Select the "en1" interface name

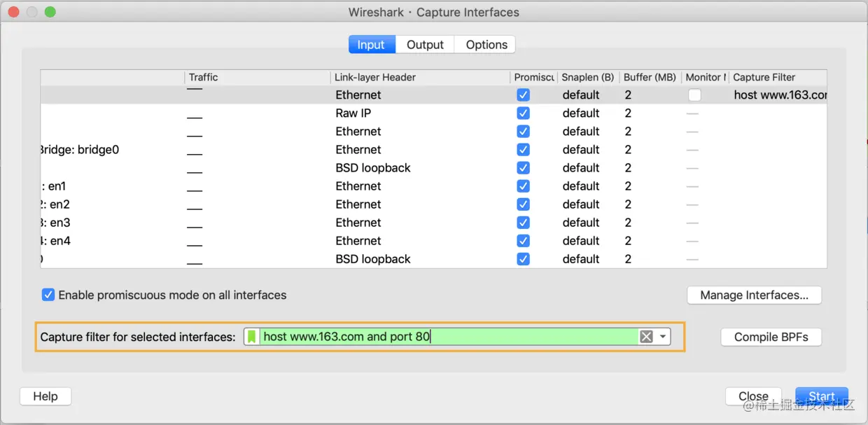[x=53, y=186]
